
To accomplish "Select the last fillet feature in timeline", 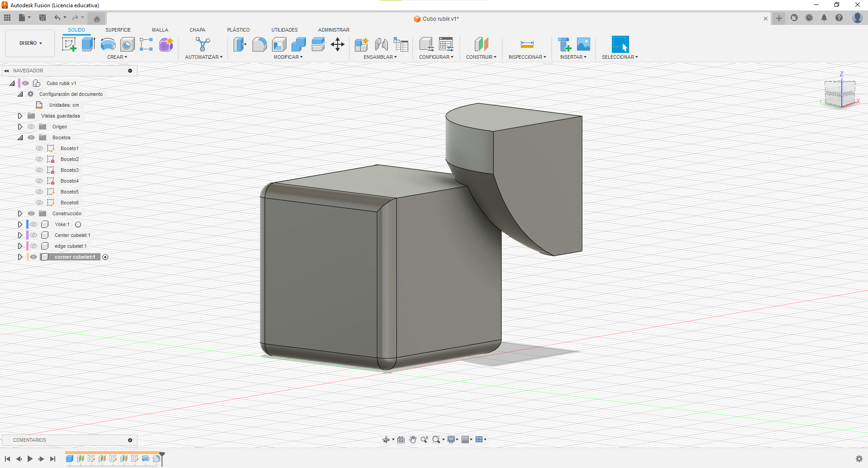I will [157, 459].
